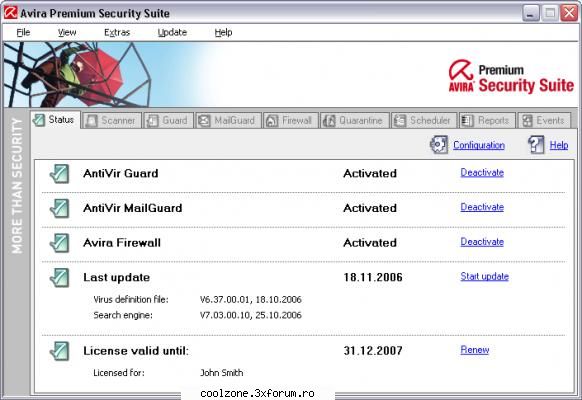The width and height of the screenshot is (582, 400).
Task: Switch to the Events tab
Action: [x=544, y=121]
